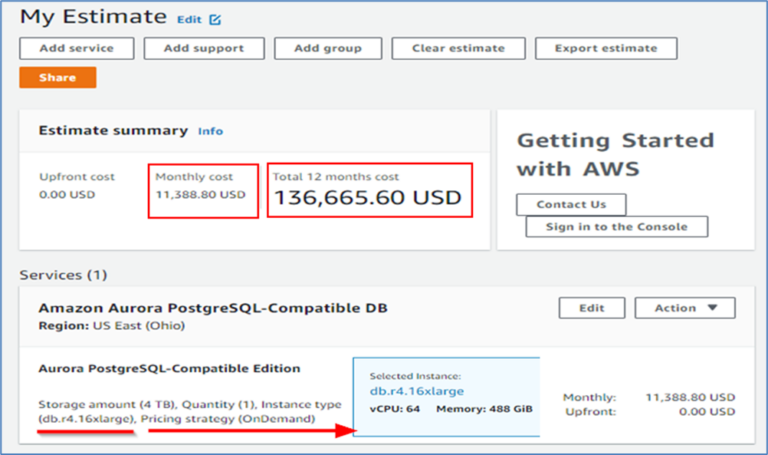
Task: Click the Clear estimate button
Action: (458, 48)
